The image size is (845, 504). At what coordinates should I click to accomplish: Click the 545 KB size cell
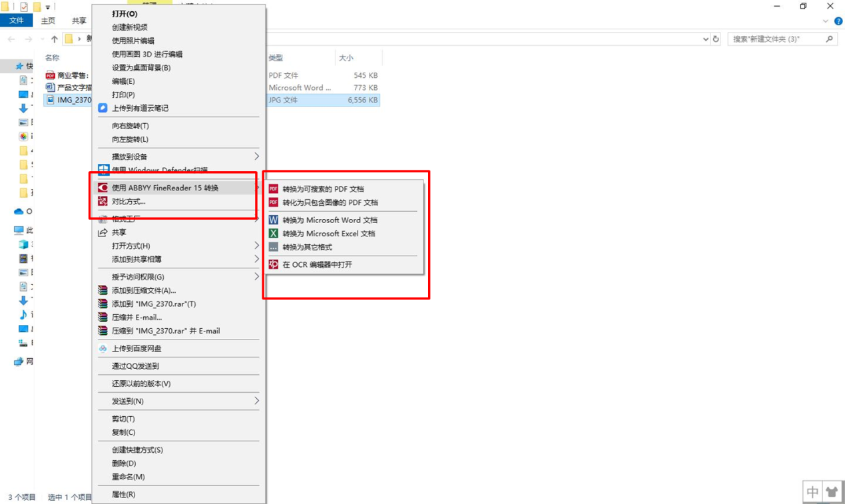point(366,75)
